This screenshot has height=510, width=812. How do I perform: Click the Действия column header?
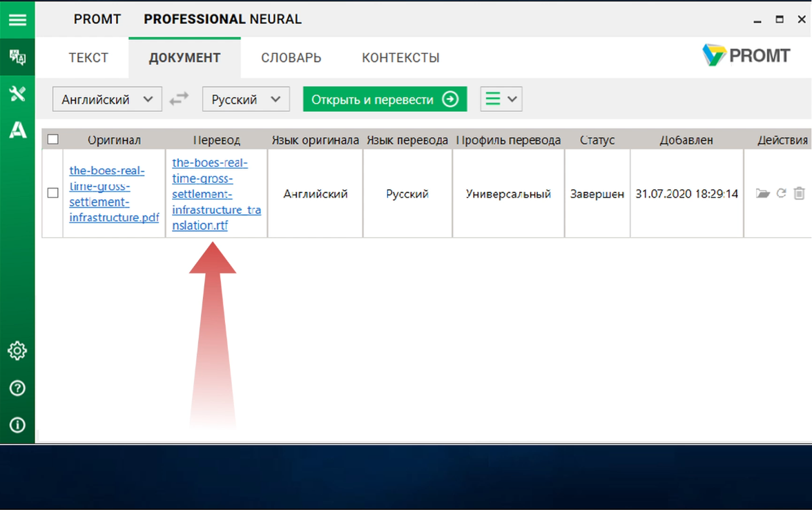pos(782,140)
